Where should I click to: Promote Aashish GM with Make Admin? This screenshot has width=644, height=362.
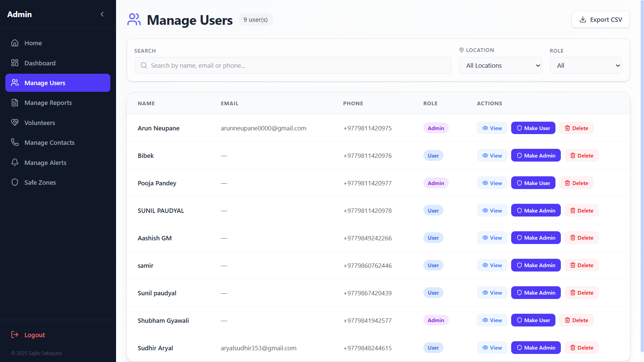536,238
